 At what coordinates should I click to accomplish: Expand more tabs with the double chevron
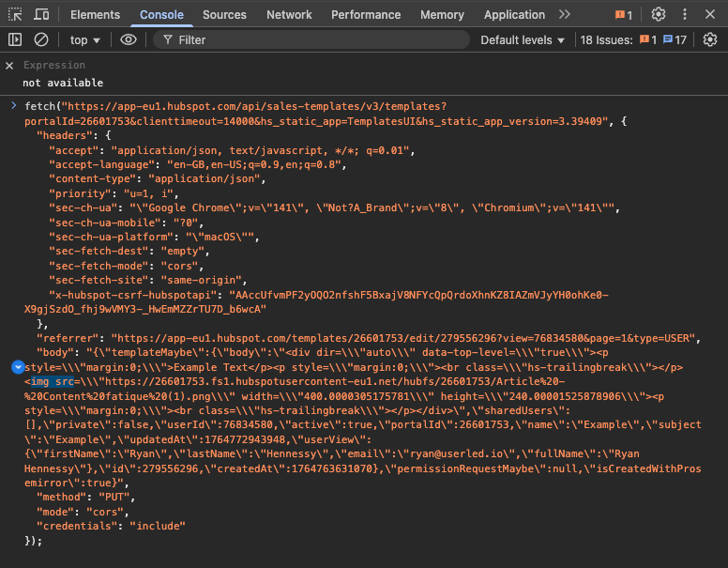[x=564, y=15]
